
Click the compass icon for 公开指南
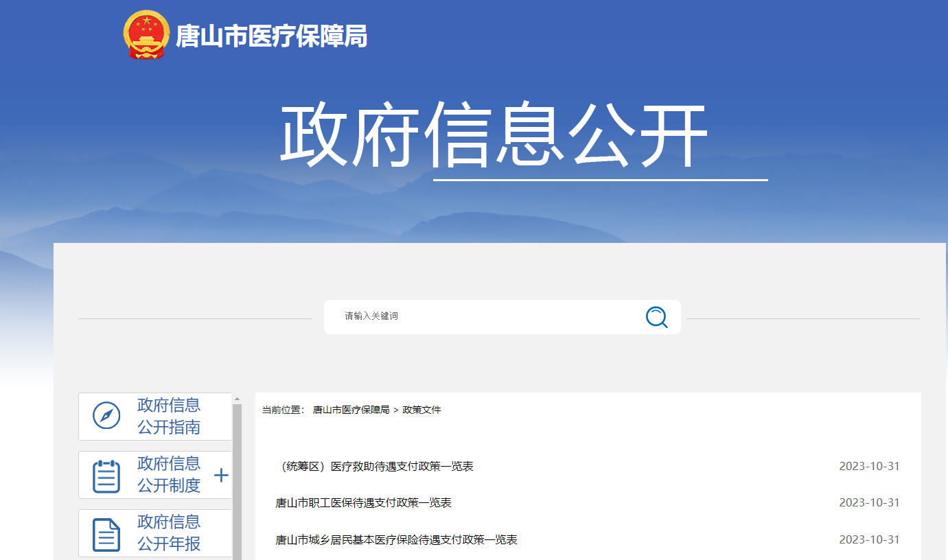(x=106, y=416)
